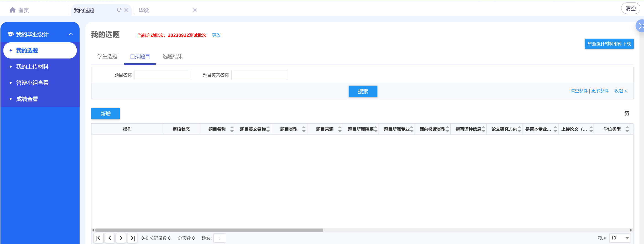
Task: Click 更多条件 link
Action: pos(600,91)
